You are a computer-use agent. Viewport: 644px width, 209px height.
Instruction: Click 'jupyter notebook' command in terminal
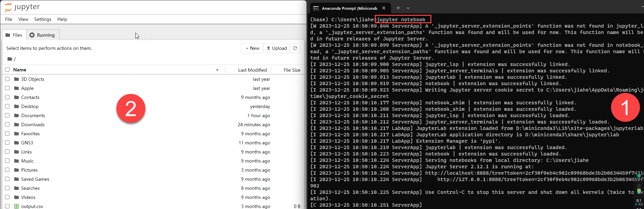[x=401, y=20]
